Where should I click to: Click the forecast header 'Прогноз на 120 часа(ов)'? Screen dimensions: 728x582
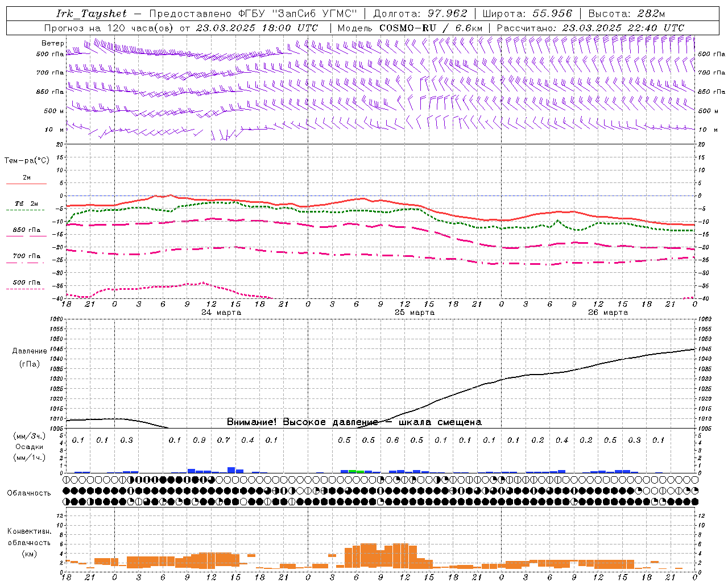[x=109, y=28]
